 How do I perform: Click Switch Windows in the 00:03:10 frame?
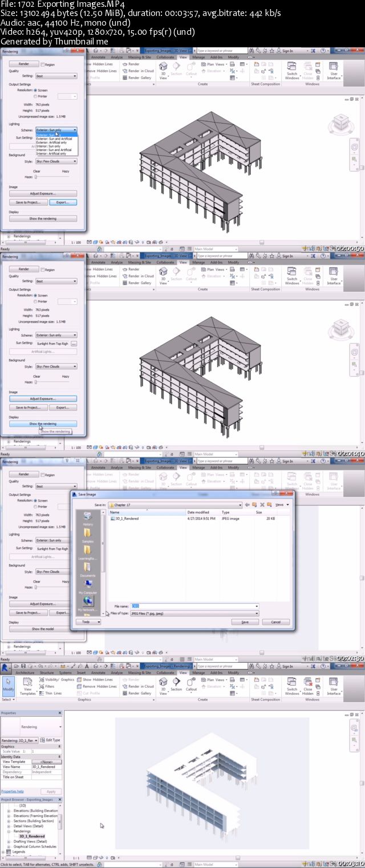tap(292, 686)
